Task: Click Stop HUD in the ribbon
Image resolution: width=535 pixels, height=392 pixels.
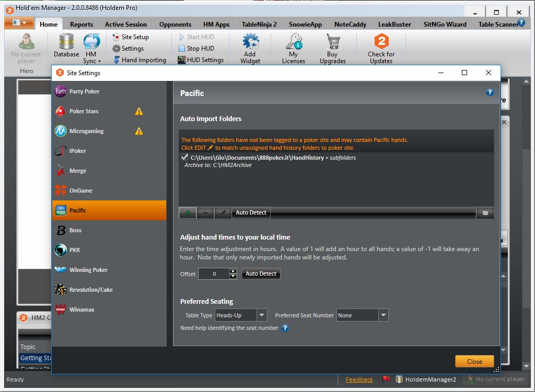Action: (196, 49)
